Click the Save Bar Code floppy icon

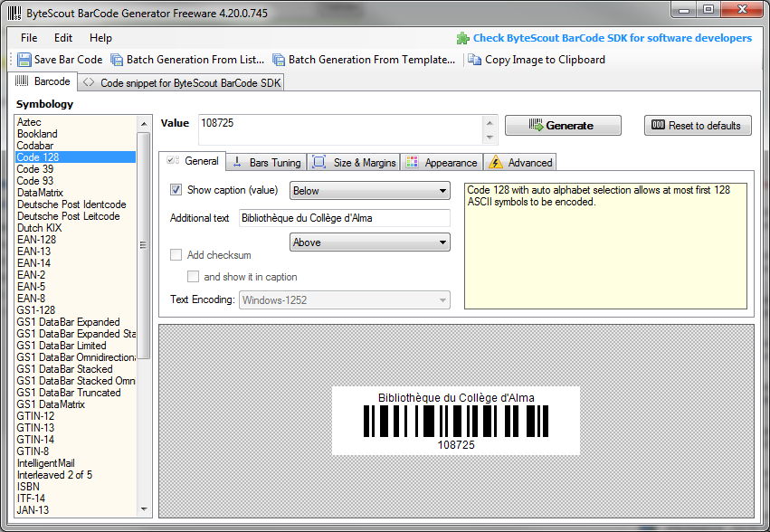point(24,60)
